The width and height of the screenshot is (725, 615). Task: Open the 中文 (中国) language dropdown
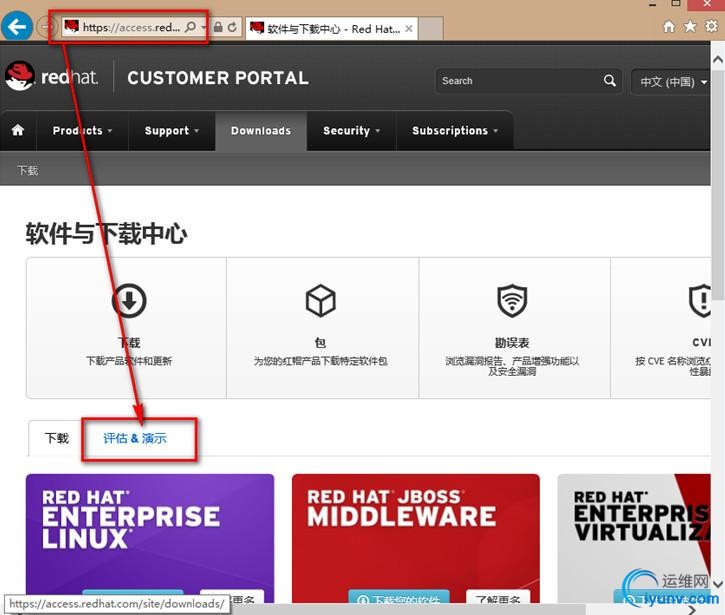pos(671,82)
